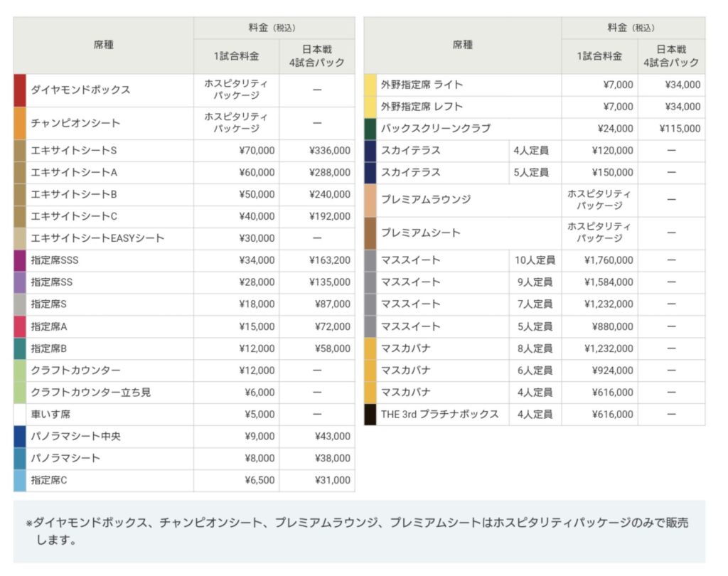The width and height of the screenshot is (728, 576).
Task: Click the light blue swatch beside 指定席C
Action: [x=20, y=481]
